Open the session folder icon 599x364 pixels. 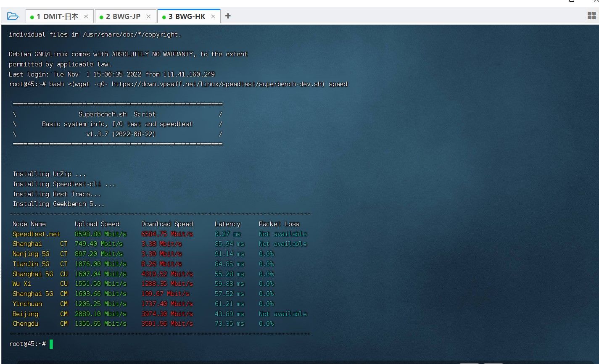point(13,16)
